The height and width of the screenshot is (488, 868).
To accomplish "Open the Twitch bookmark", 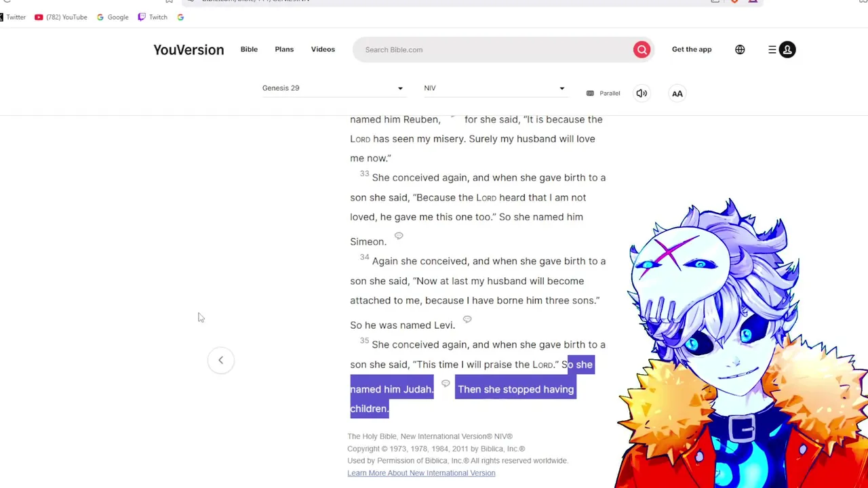I will (153, 17).
